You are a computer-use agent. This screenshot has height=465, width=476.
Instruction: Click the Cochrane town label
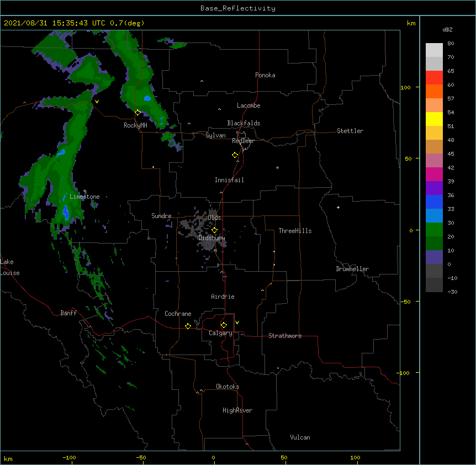click(178, 314)
